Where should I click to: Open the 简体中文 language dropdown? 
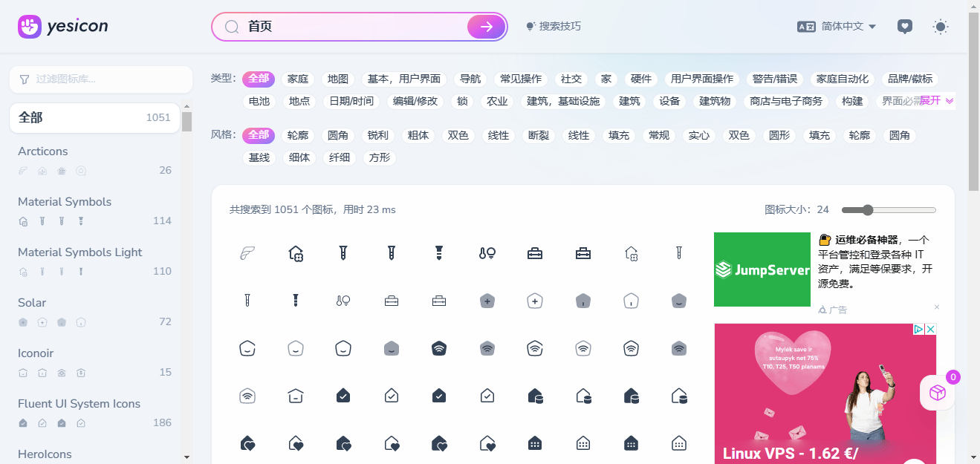(837, 27)
